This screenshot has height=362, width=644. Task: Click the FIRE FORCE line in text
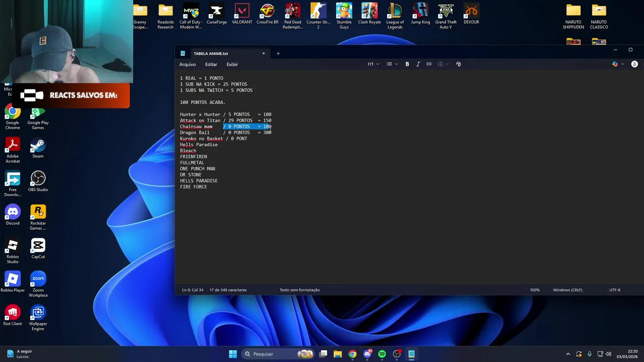click(193, 187)
